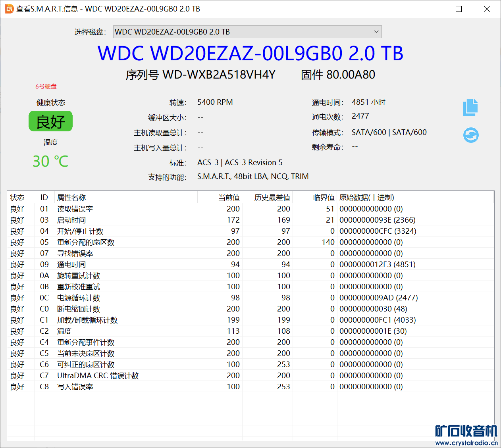Select the 重新校准重试 row
The width and height of the screenshot is (501, 448).
tap(250, 286)
